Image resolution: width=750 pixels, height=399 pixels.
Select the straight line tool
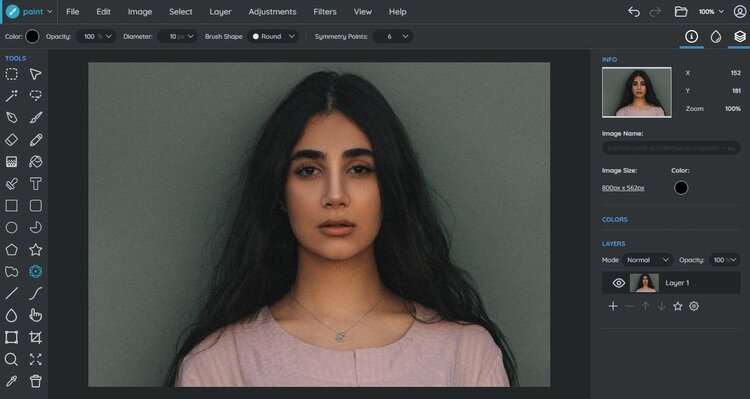pos(11,293)
